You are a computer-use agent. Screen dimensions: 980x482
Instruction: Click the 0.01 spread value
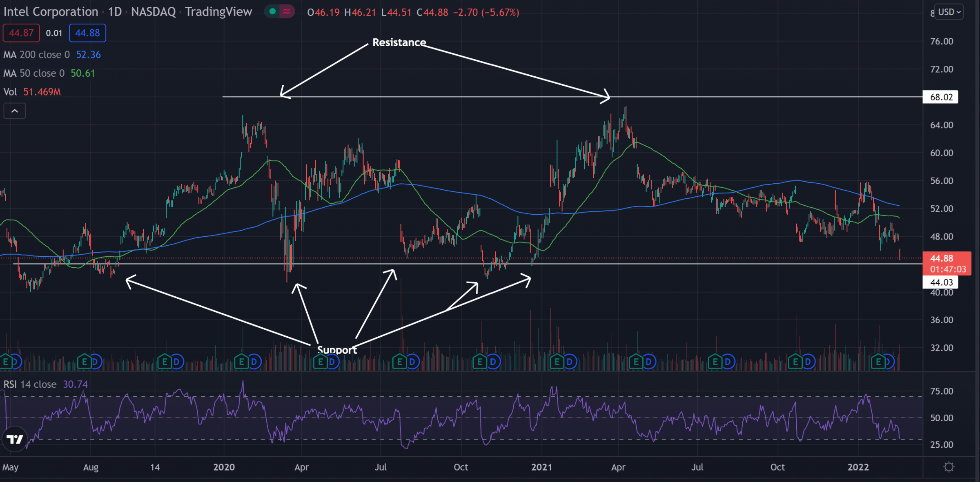(x=54, y=33)
